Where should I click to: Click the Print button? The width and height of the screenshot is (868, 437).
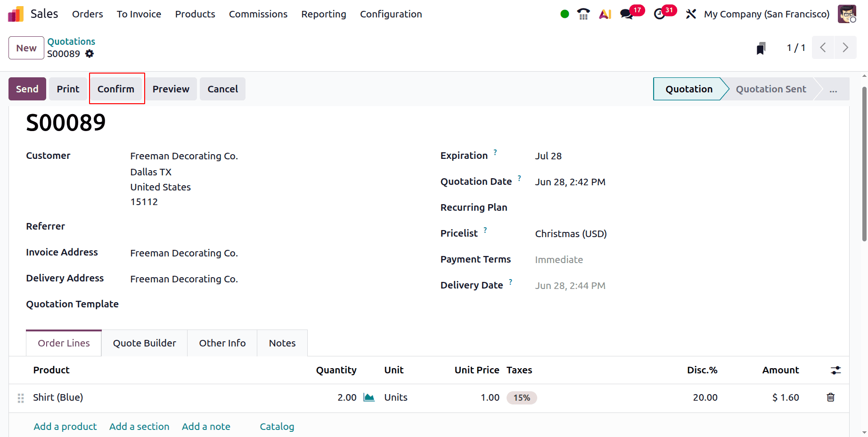tap(68, 89)
